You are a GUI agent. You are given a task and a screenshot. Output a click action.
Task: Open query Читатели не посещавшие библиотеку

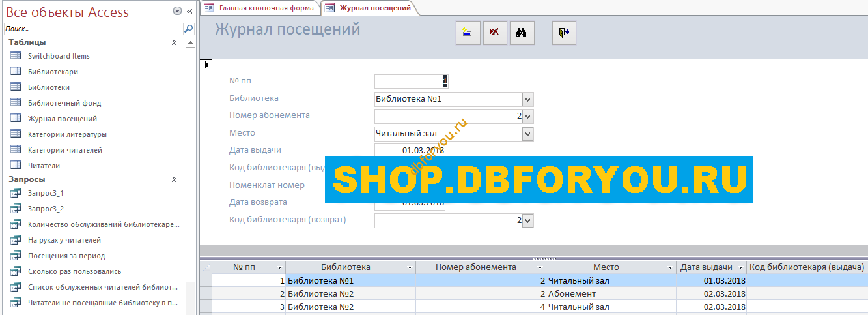(103, 303)
